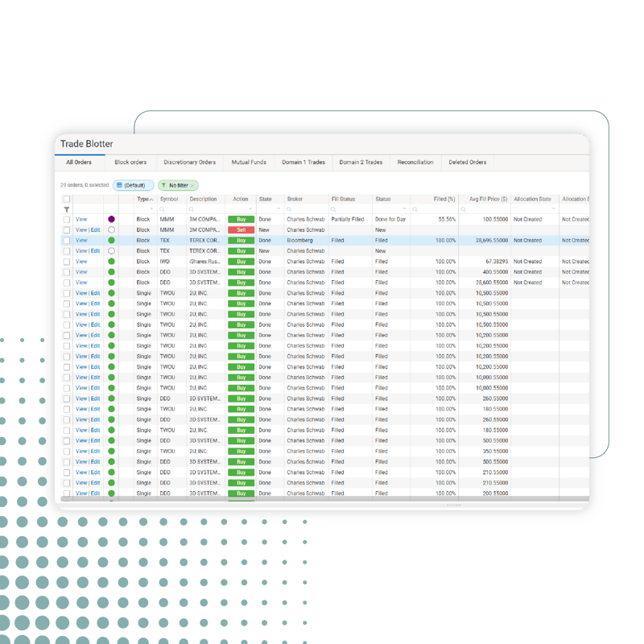Image resolution: width=644 pixels, height=644 pixels.
Task: Click the View link on the IWD row
Action: coord(81,262)
